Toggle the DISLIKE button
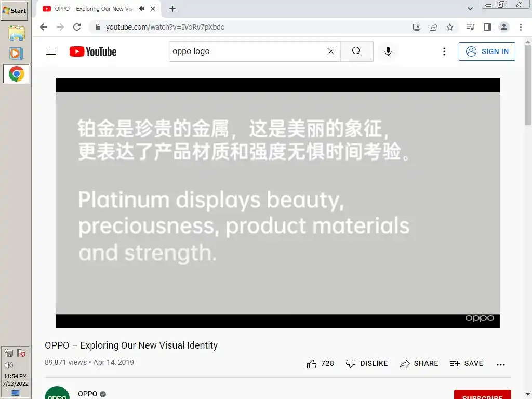 coord(366,364)
